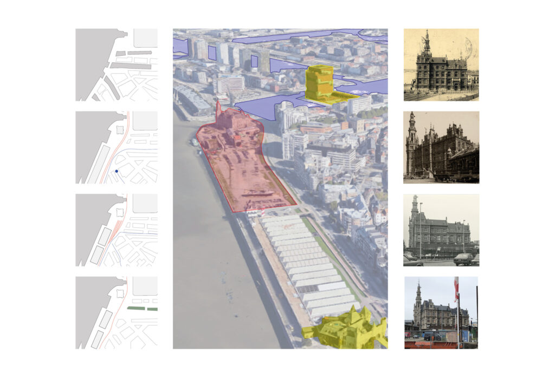Select the third map diagram with red track lines
This screenshot has width=555, height=392.
pos(117,230)
